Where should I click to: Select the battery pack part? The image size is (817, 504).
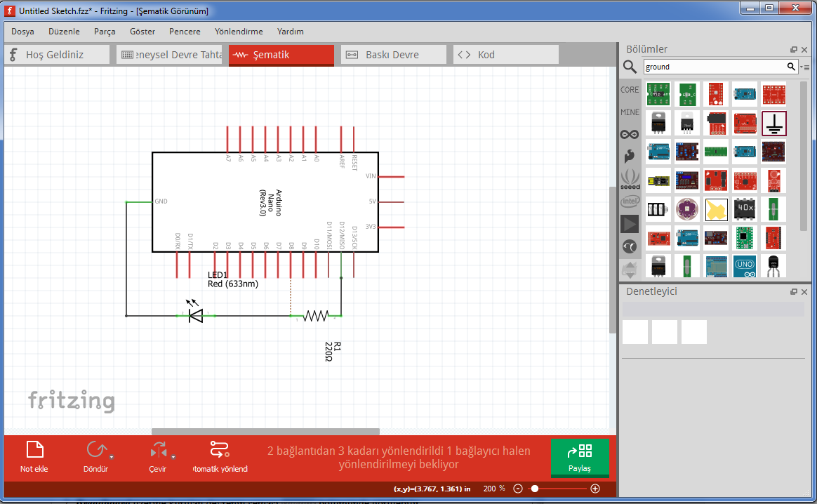click(658, 209)
